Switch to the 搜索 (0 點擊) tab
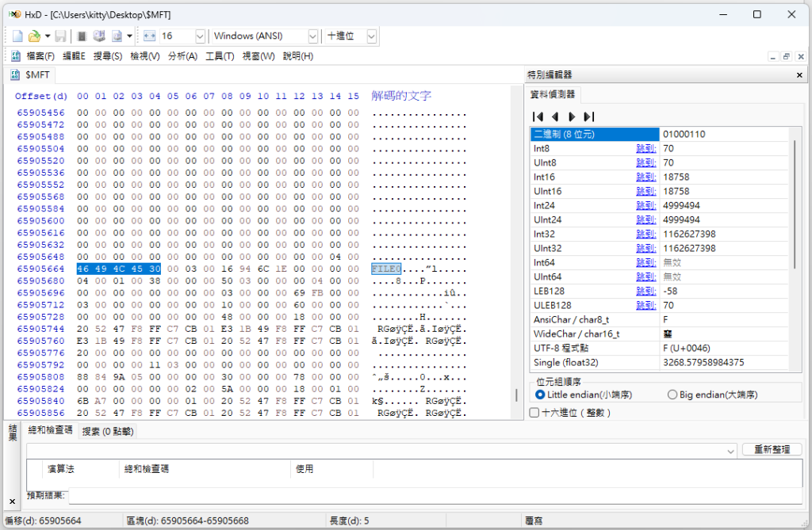Image resolution: width=812 pixels, height=530 pixels. (x=108, y=431)
